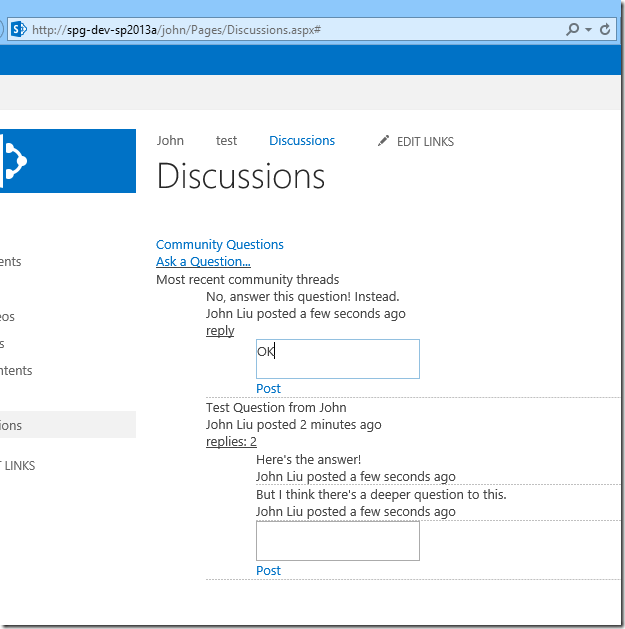Select the highlighted item in left navigation
625x629 pixels.
pyautogui.click(x=60, y=425)
